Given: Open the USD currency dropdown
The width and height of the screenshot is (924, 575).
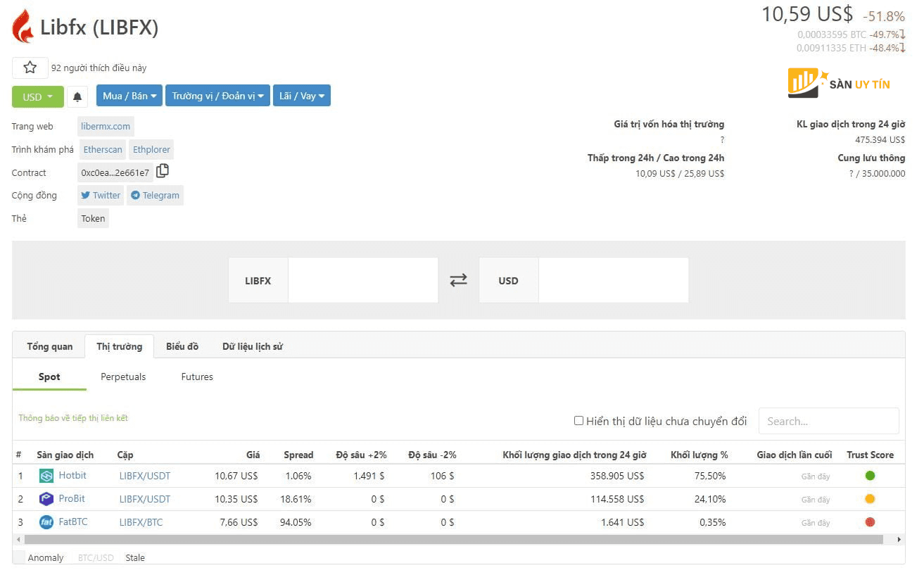Looking at the screenshot, I should click(x=38, y=96).
